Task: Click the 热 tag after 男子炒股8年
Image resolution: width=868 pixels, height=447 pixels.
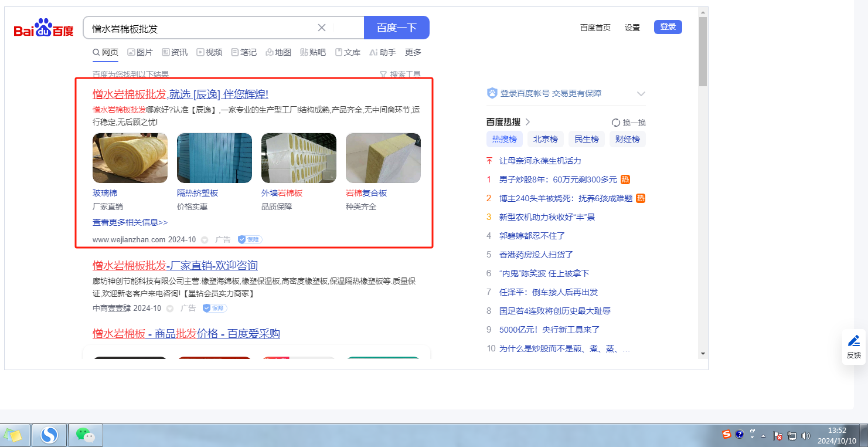Action: tap(625, 180)
